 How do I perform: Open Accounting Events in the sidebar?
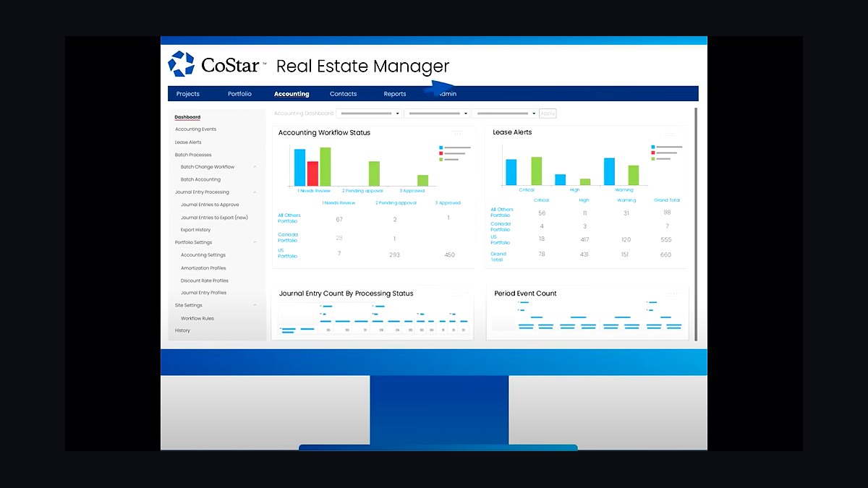coord(195,129)
